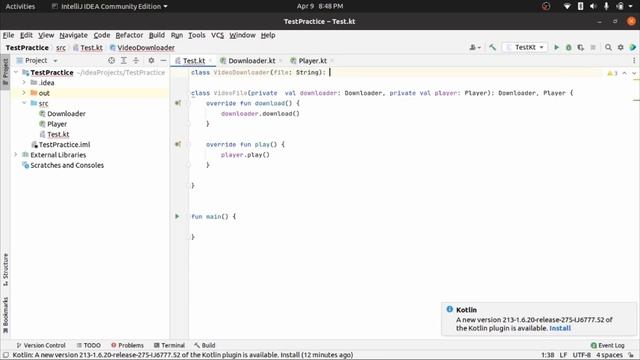This screenshot has width=640, height=360.
Task: Run TestKt with coverage
Action: [x=580, y=47]
